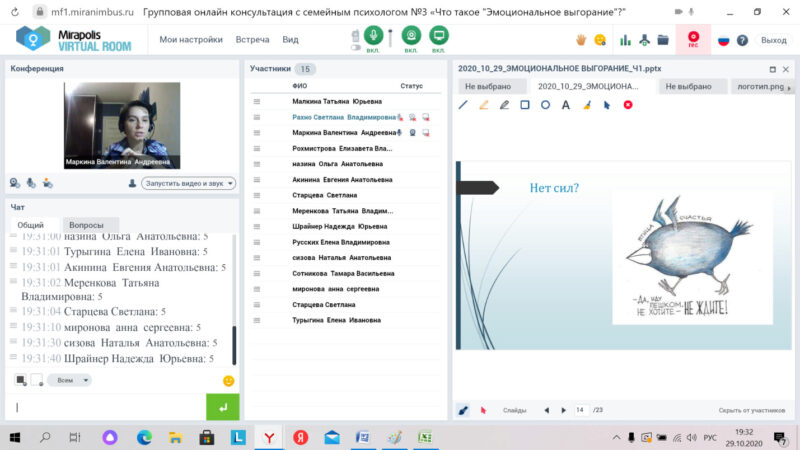Toggle webcam status of Рахно Светлана

[412, 117]
